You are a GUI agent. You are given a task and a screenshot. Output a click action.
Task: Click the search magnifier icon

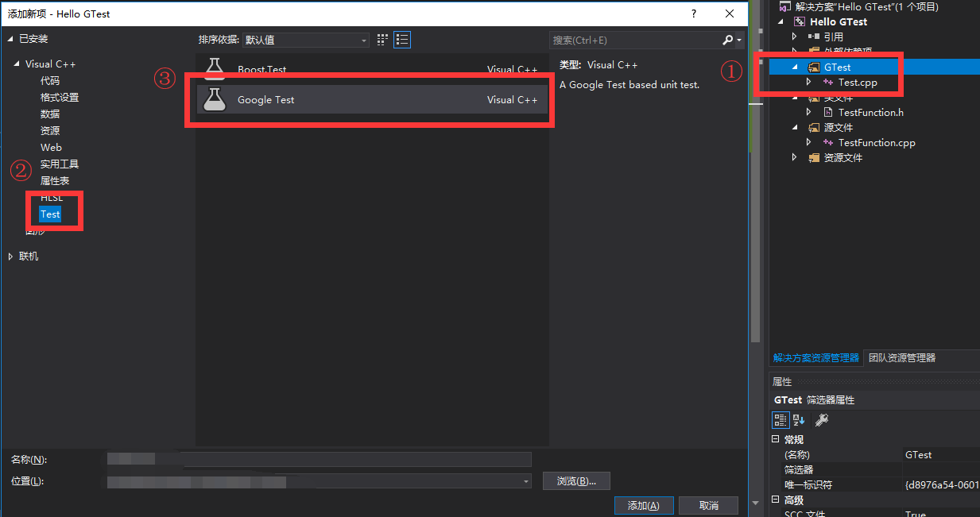[727, 40]
